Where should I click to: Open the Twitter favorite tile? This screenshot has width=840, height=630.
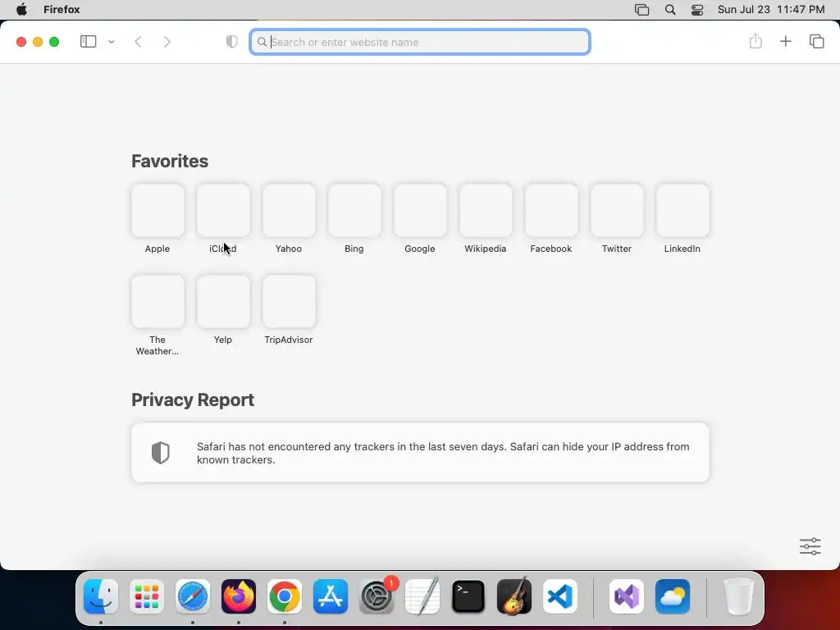point(617,211)
